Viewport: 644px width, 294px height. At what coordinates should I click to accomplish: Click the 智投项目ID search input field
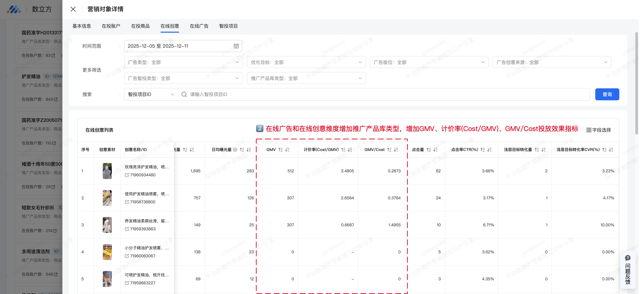click(375, 94)
